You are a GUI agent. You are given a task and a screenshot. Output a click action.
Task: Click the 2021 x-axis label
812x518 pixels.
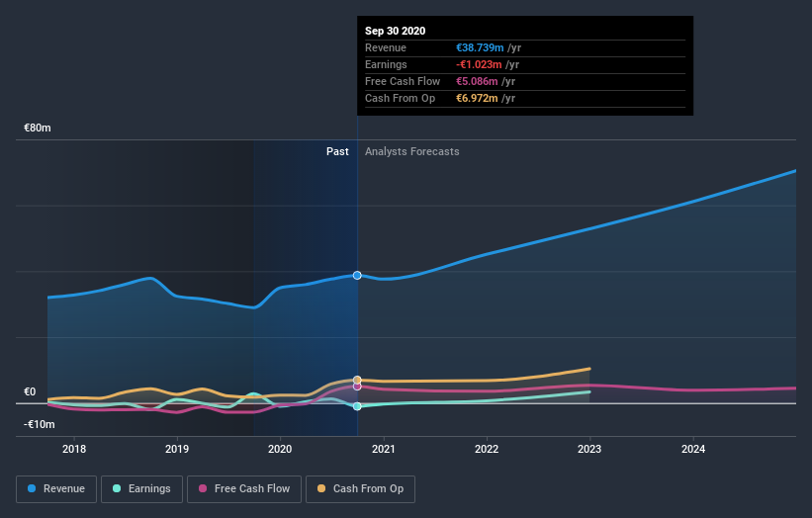(x=383, y=449)
